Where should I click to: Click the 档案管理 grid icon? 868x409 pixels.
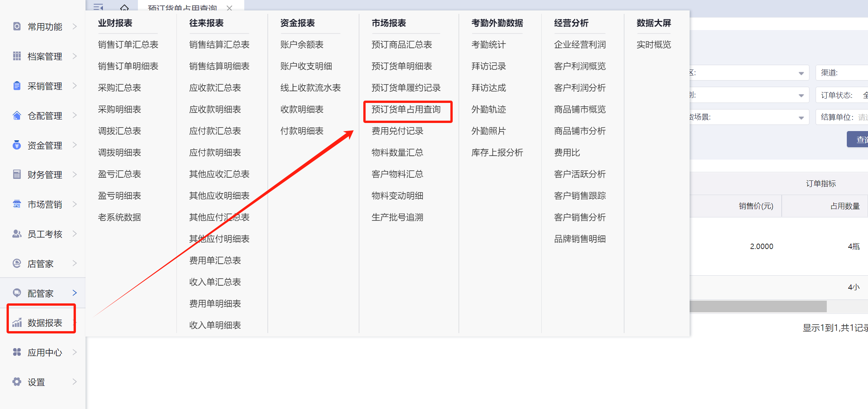17,56
